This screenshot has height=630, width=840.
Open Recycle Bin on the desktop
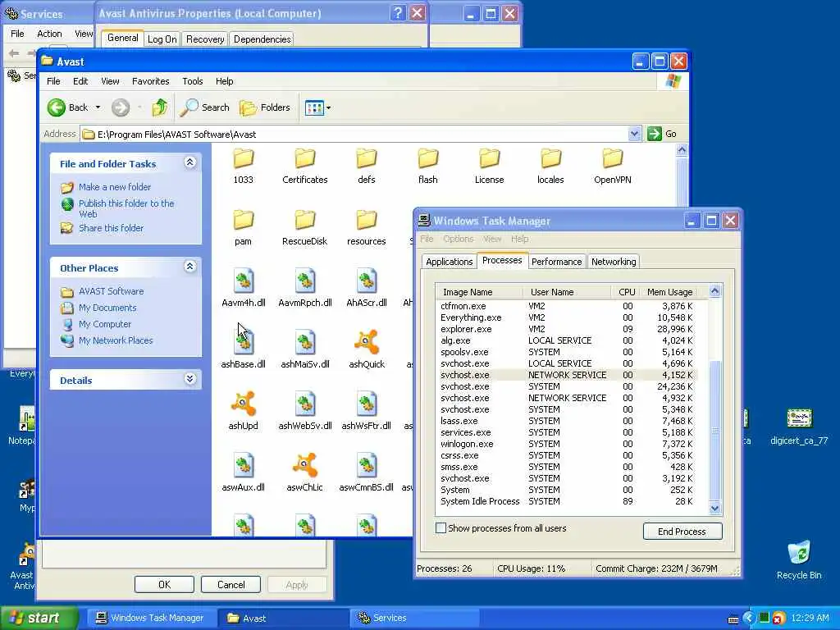[799, 559]
